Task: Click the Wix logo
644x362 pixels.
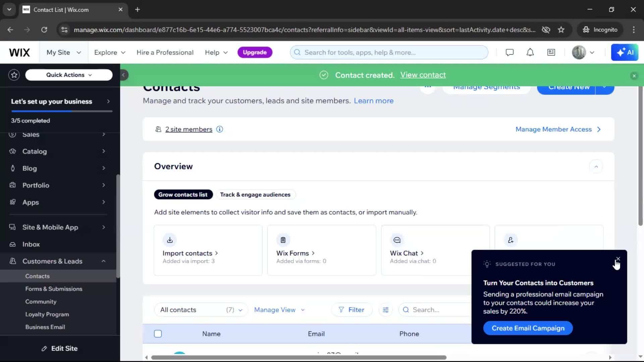Action: click(19, 53)
